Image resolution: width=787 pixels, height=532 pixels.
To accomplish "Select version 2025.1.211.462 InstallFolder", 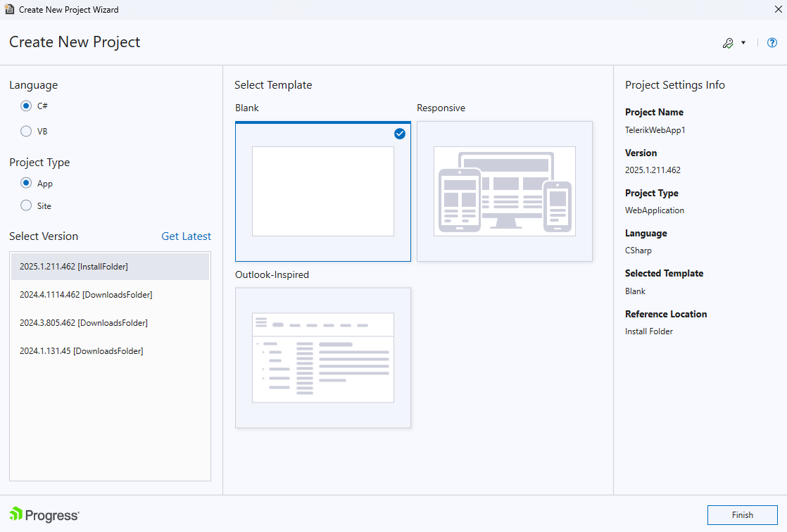I will point(110,267).
